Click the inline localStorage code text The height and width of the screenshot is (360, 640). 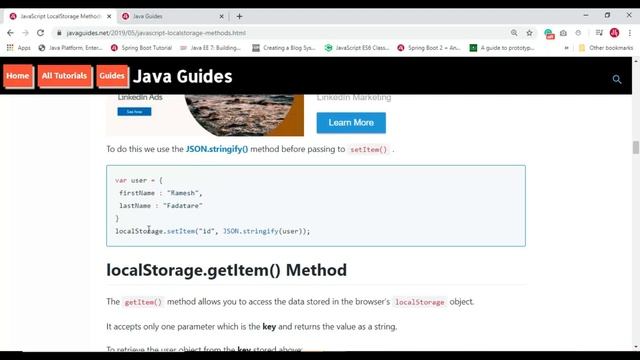(x=420, y=302)
